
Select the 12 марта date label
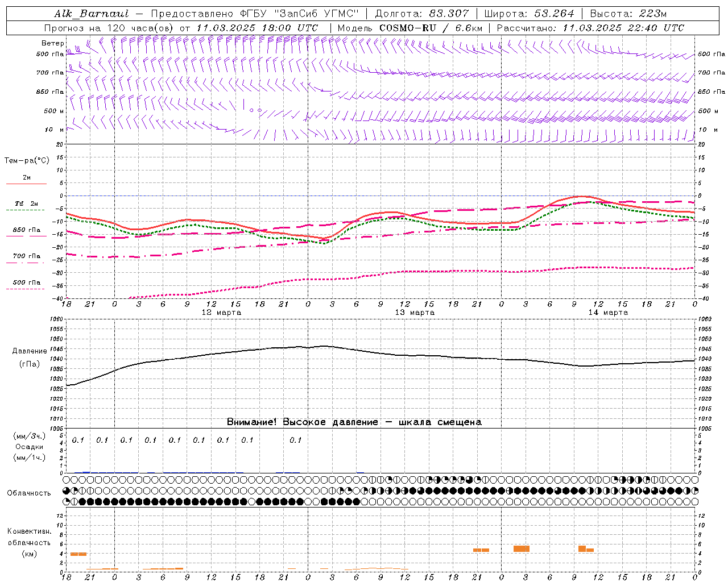[x=222, y=313]
